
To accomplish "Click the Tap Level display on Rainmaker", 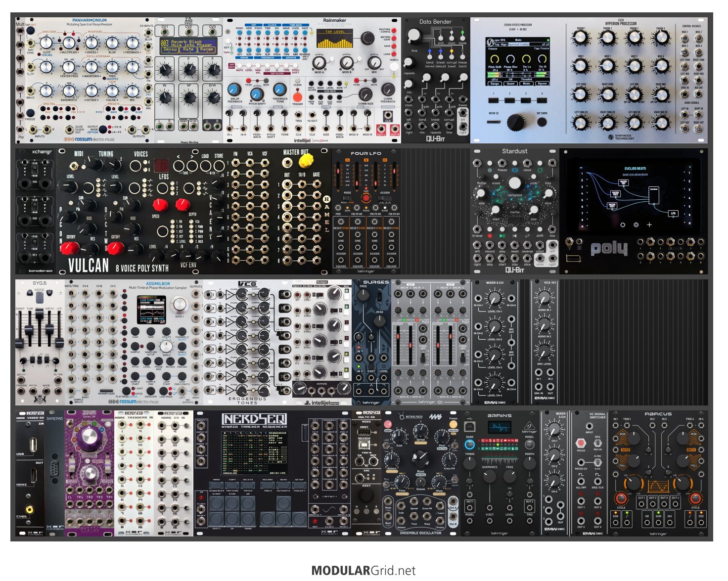I will coord(335,39).
